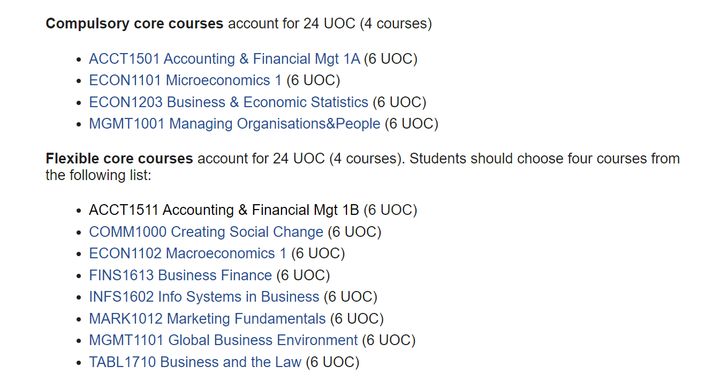Click the (6 UOC) text after ACCT1501
Viewport: 720px width, 381px height.
(391, 59)
